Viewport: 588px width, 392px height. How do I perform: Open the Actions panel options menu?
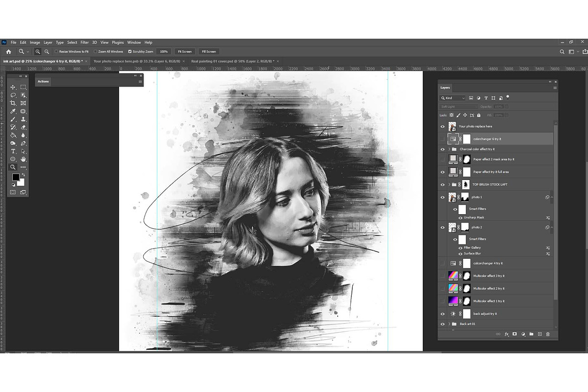(140, 81)
